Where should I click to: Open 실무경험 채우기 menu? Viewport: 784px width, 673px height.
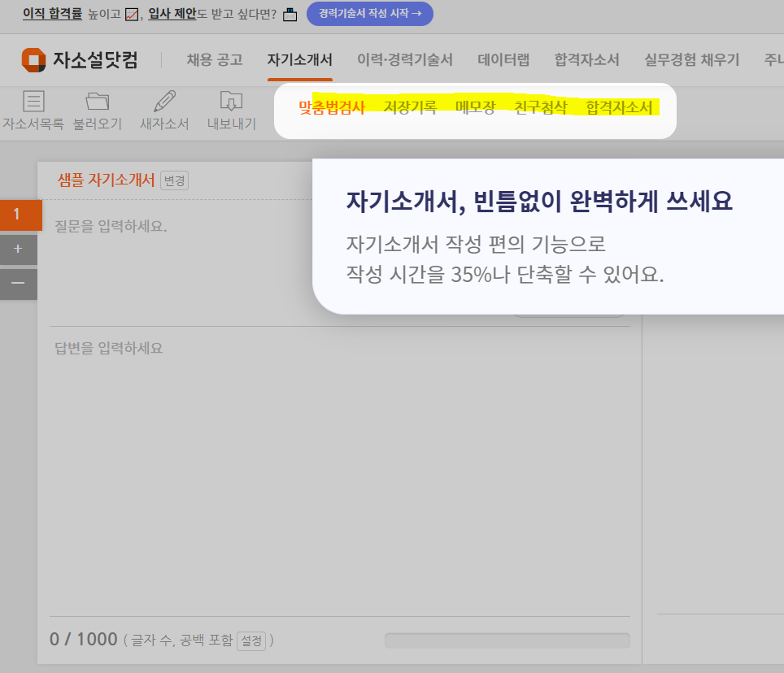[691, 60]
